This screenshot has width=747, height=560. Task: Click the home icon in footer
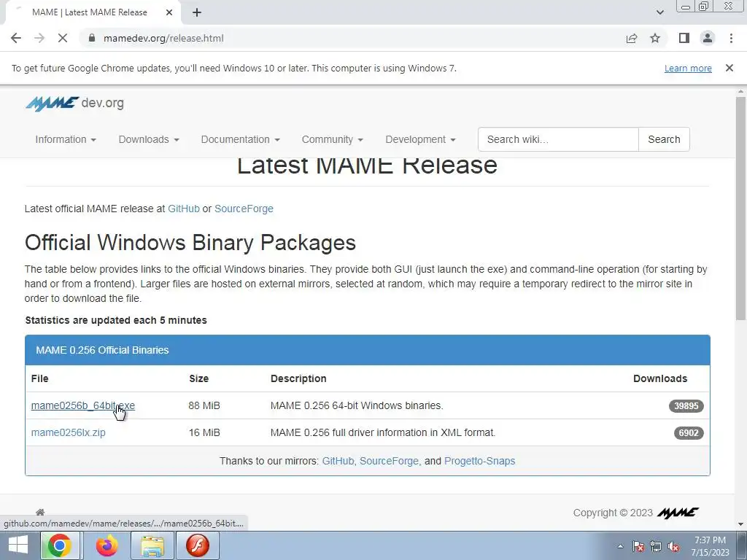[40, 513]
